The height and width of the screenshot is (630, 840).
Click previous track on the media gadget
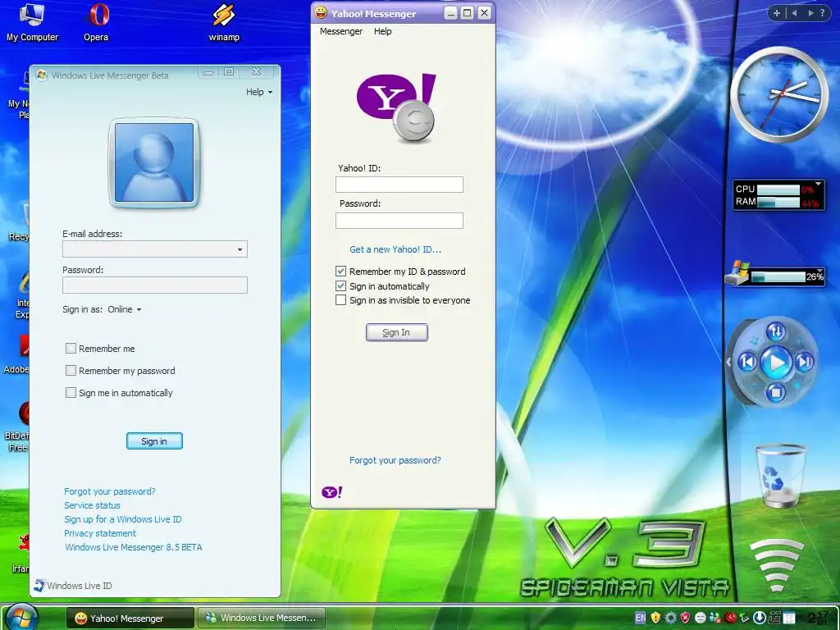747,363
